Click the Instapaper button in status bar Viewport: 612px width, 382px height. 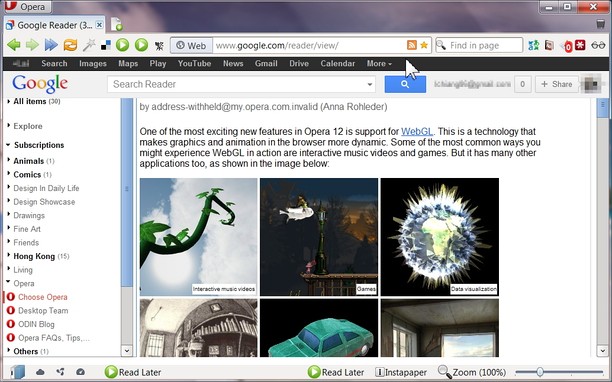pyautogui.click(x=401, y=372)
